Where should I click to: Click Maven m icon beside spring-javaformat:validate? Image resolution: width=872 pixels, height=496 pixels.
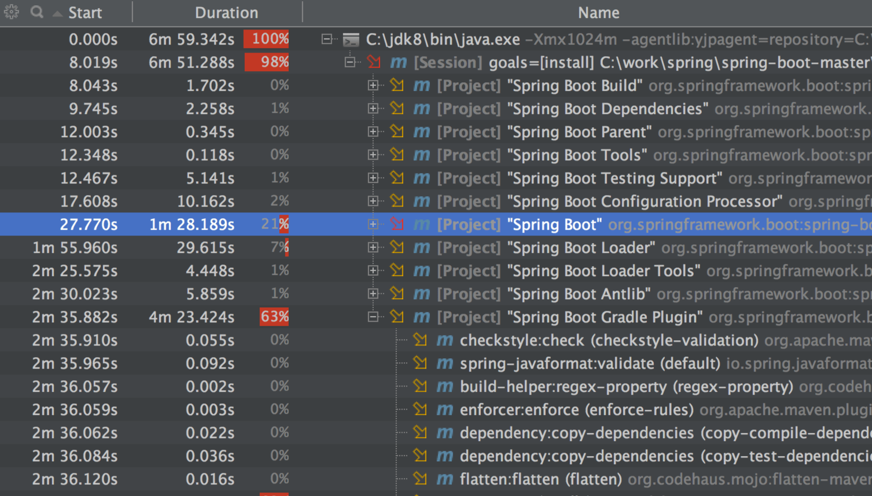pyautogui.click(x=444, y=364)
